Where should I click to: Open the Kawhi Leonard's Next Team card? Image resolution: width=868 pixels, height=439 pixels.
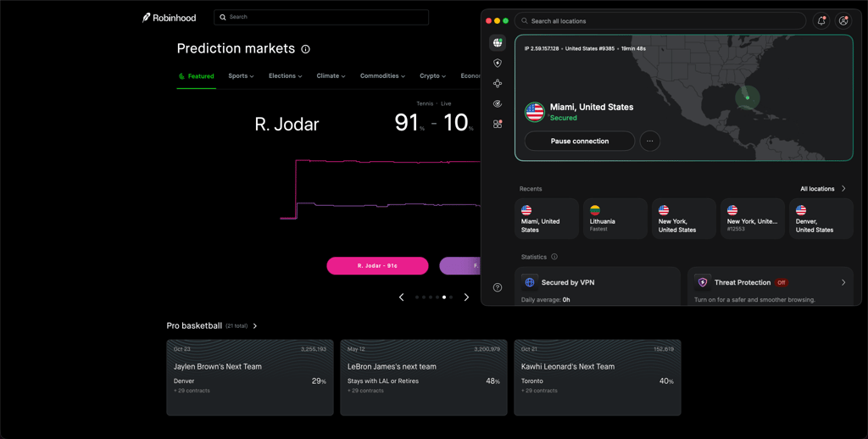click(x=598, y=377)
